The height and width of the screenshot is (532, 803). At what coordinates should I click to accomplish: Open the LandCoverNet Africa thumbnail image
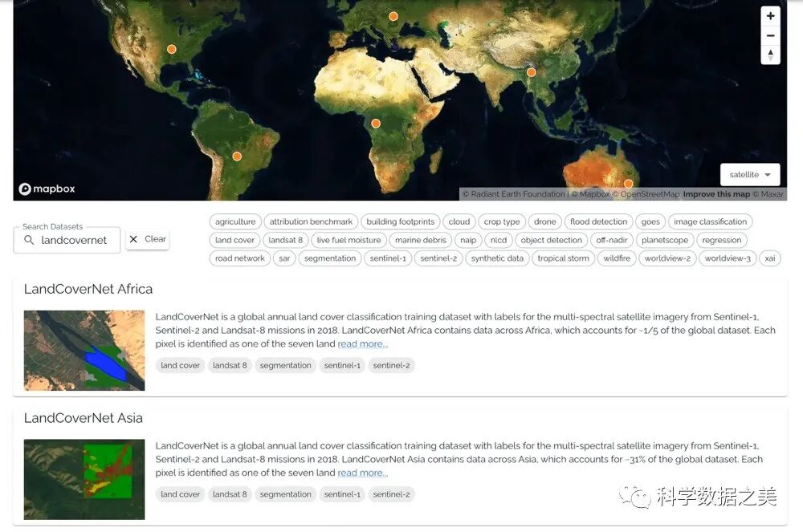(x=84, y=351)
